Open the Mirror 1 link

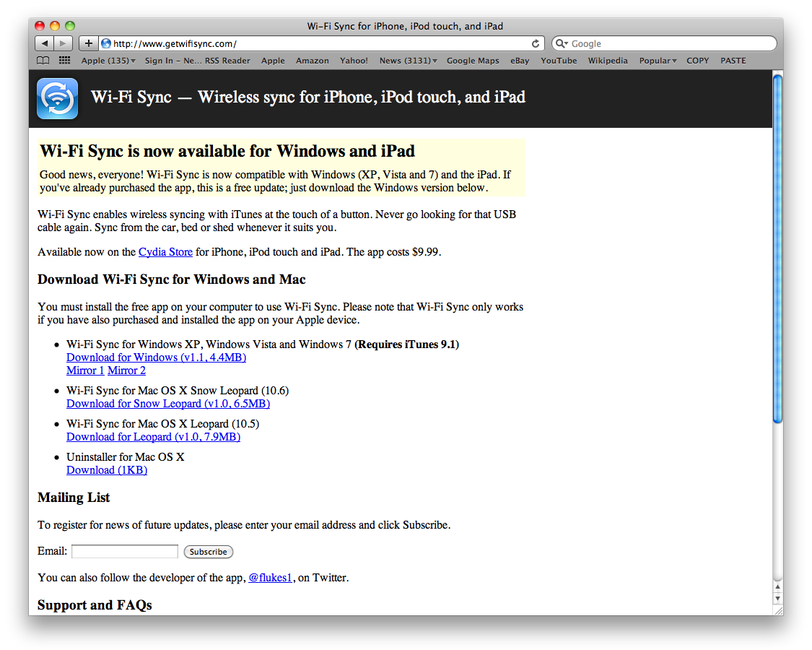point(85,370)
